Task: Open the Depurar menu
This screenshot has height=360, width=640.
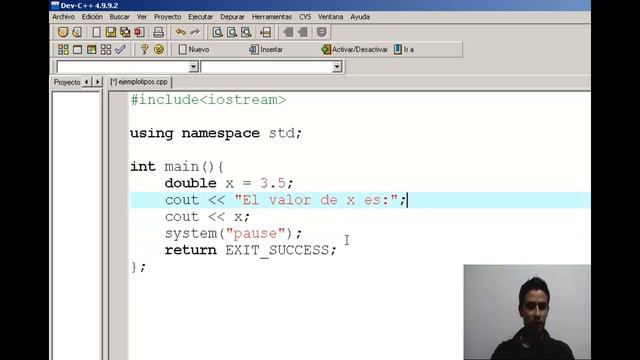Action: point(232,17)
